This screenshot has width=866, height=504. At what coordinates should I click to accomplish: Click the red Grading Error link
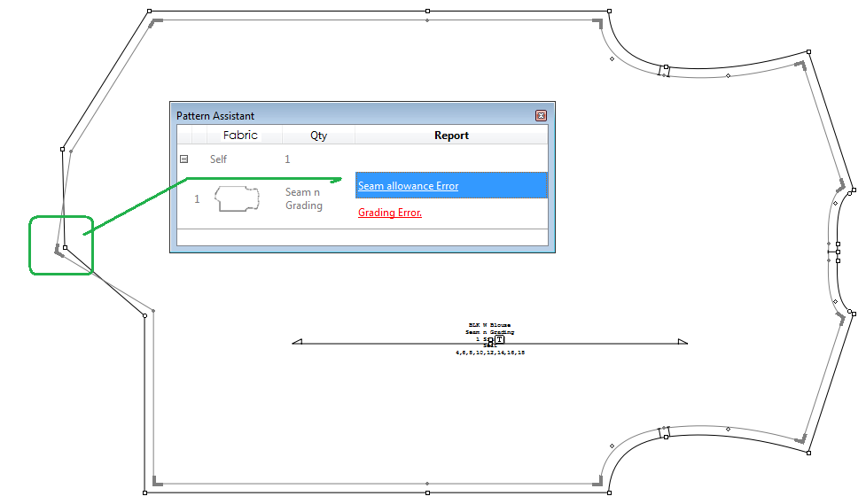coord(389,213)
